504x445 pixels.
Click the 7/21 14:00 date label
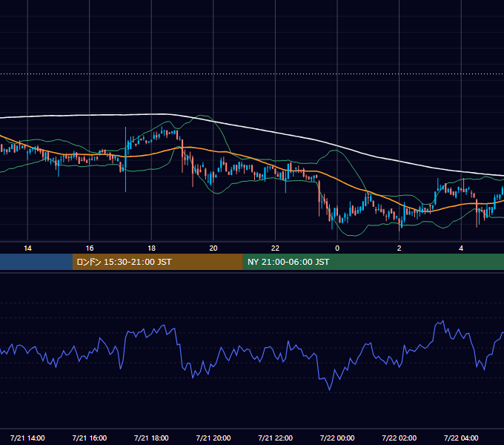coord(27,438)
